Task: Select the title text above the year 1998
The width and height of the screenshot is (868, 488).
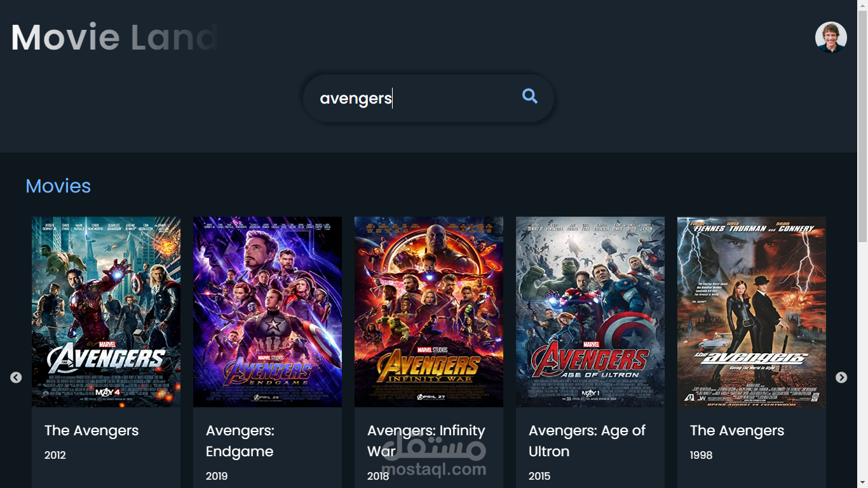Action: coord(737,431)
